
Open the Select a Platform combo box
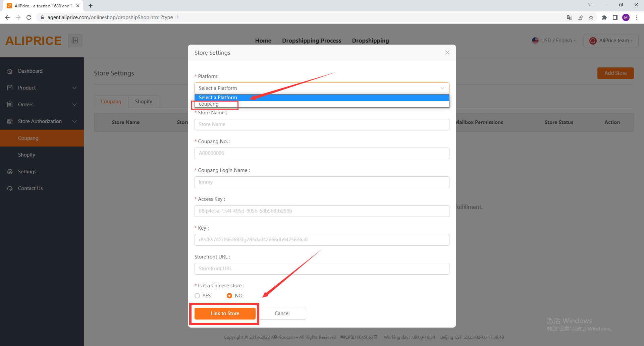pyautogui.click(x=322, y=88)
